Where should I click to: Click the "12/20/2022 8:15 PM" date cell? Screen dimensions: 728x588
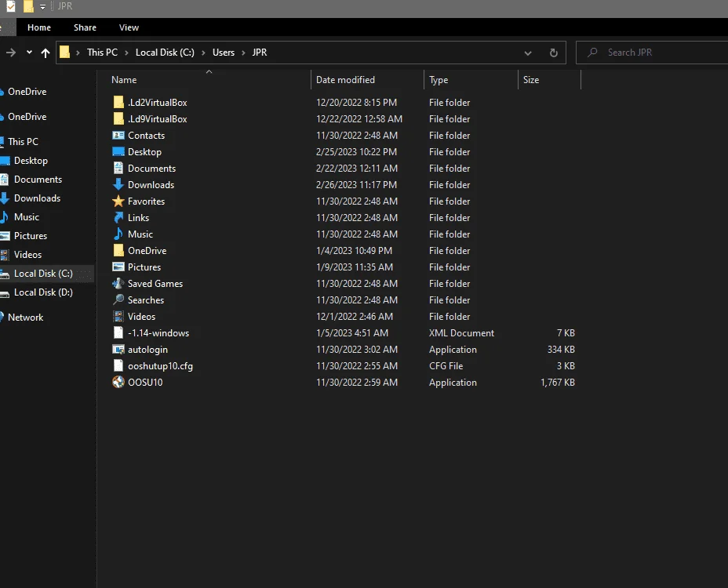tap(357, 103)
